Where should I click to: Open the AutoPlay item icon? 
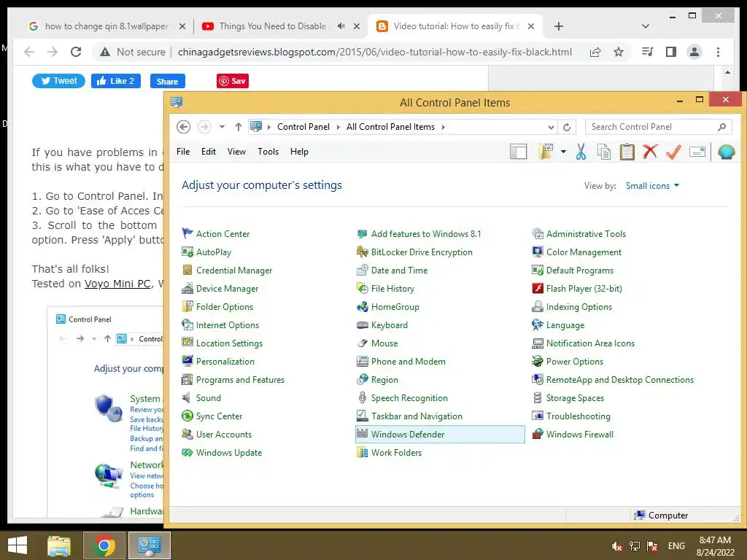(x=187, y=252)
